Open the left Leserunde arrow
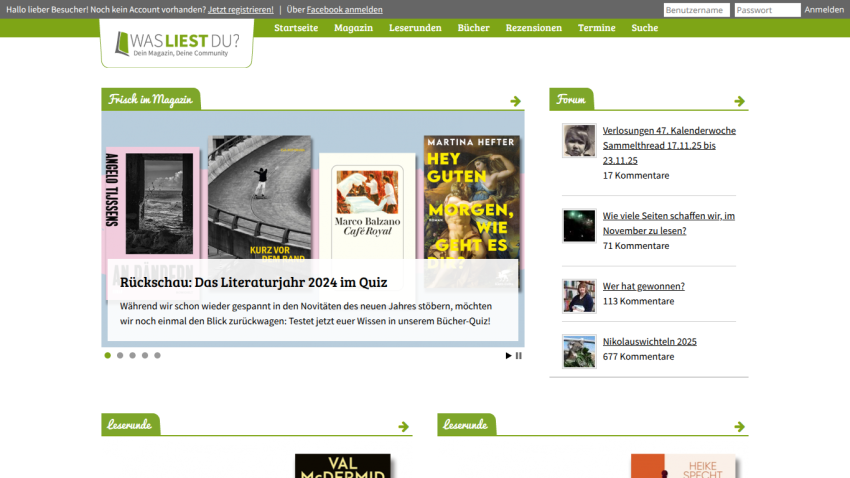Screen dimensions: 850x478 [x=403, y=427]
